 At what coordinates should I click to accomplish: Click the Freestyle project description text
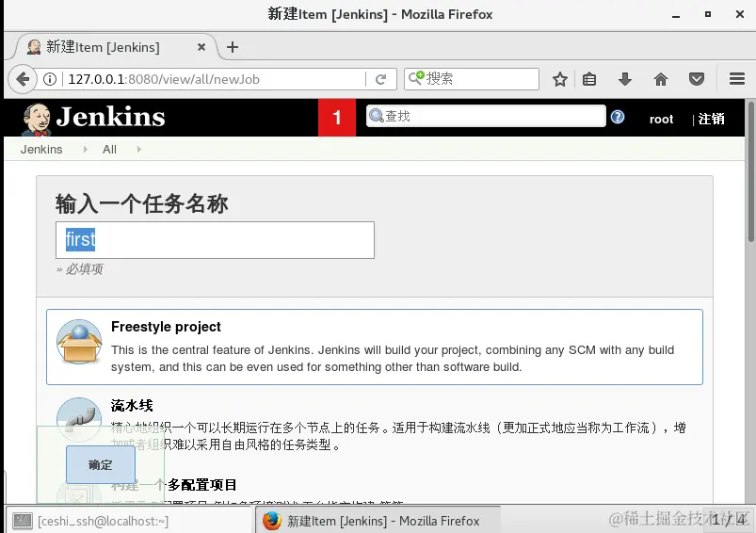click(393, 359)
